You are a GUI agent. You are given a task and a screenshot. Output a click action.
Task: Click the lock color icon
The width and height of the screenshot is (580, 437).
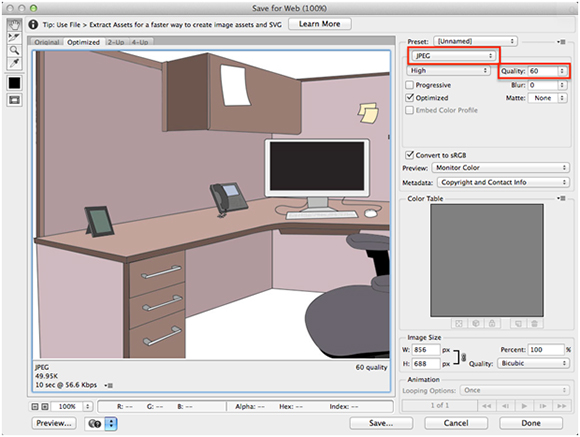(492, 324)
